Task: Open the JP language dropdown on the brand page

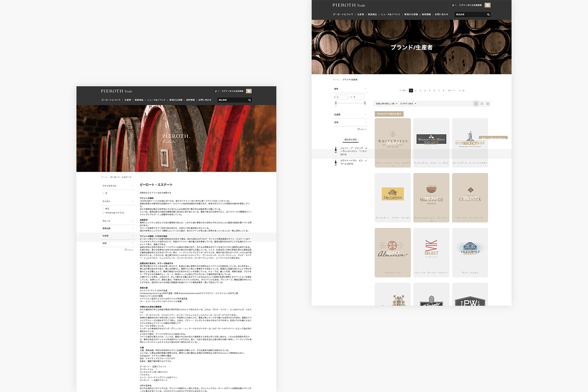Action: 454,5
